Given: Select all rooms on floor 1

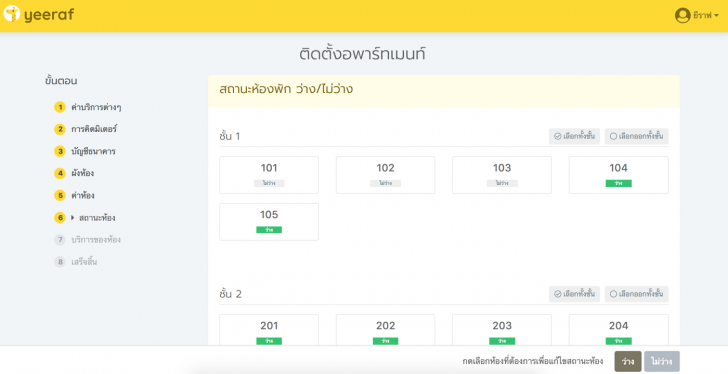Looking at the screenshot, I should [x=574, y=136].
